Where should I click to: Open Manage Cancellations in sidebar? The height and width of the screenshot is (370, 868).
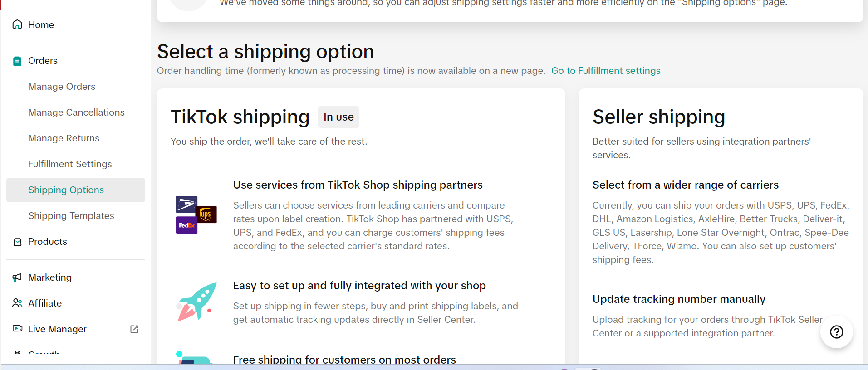pyautogui.click(x=76, y=112)
